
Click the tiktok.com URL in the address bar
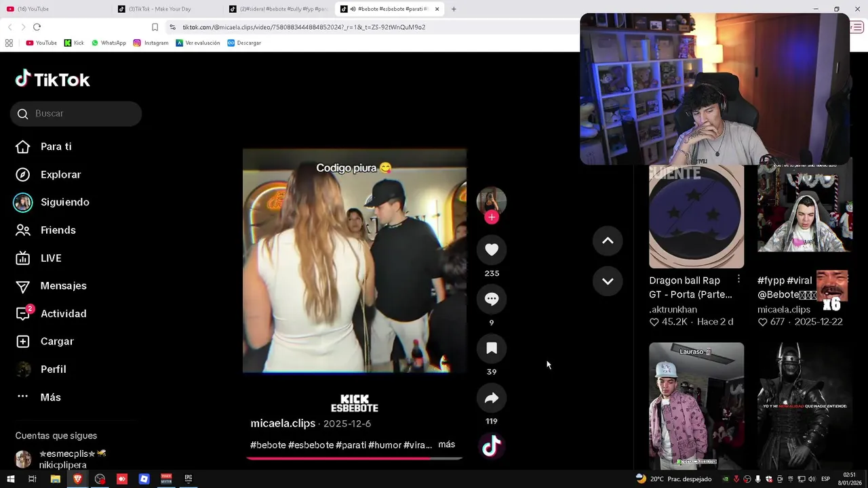[x=303, y=27]
